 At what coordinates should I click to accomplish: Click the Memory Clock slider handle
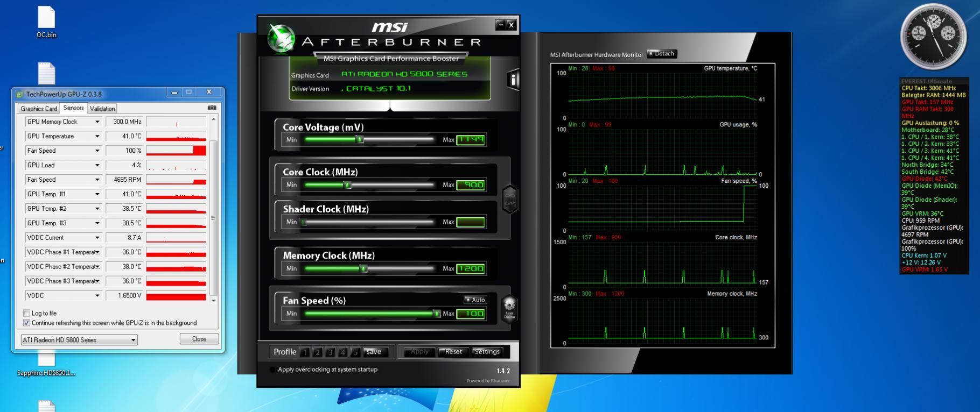(x=364, y=268)
